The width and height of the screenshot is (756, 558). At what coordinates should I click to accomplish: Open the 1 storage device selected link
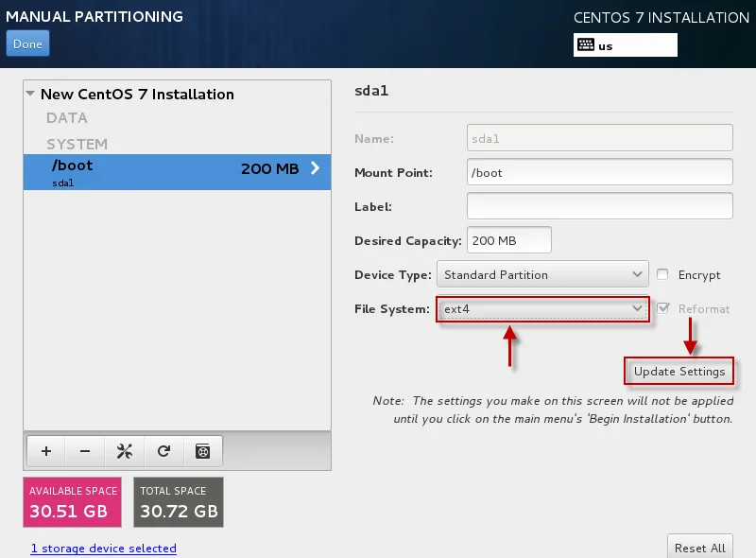103,549
